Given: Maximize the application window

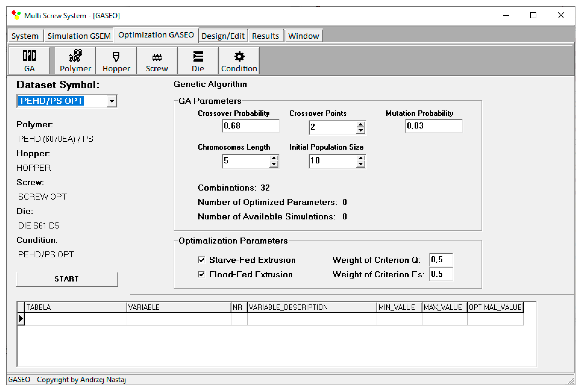Looking at the screenshot, I should click(x=533, y=16).
